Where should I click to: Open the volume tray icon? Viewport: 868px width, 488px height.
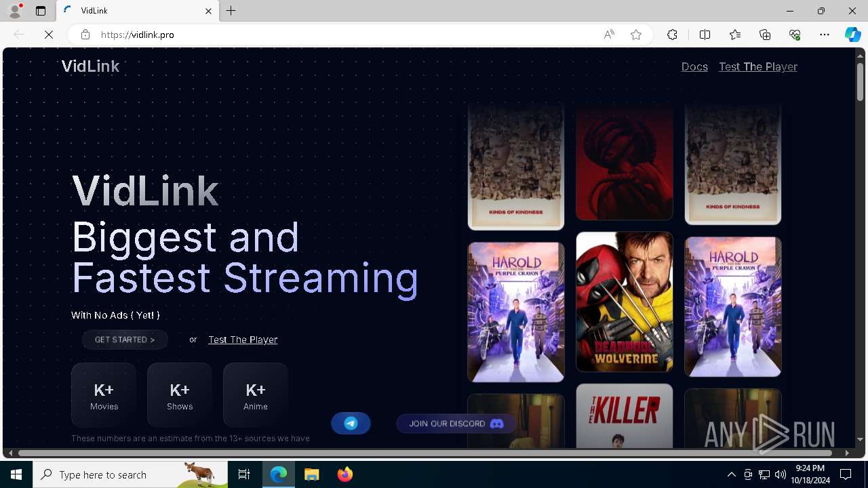point(781,474)
